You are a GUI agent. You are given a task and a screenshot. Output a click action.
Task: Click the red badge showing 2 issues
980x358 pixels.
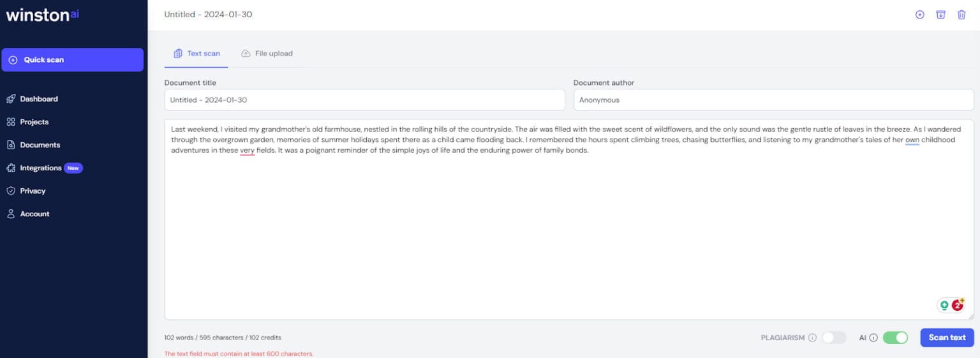point(958,305)
